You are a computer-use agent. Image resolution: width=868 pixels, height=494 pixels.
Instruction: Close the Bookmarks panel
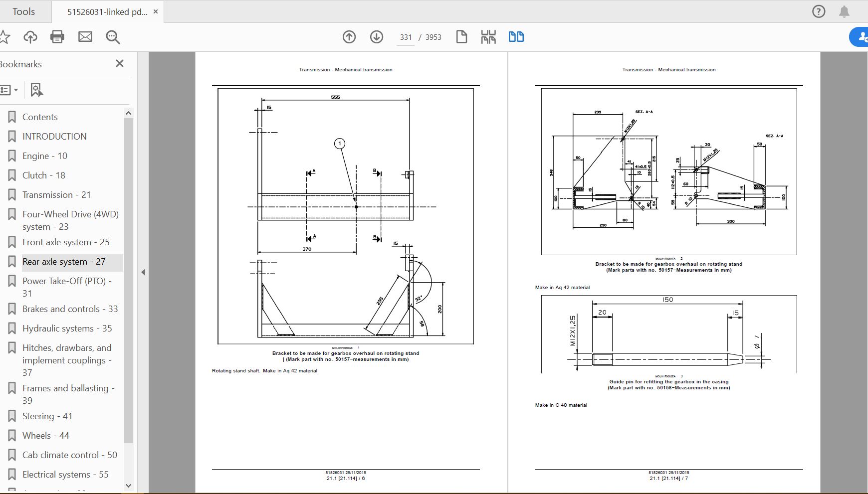(120, 64)
